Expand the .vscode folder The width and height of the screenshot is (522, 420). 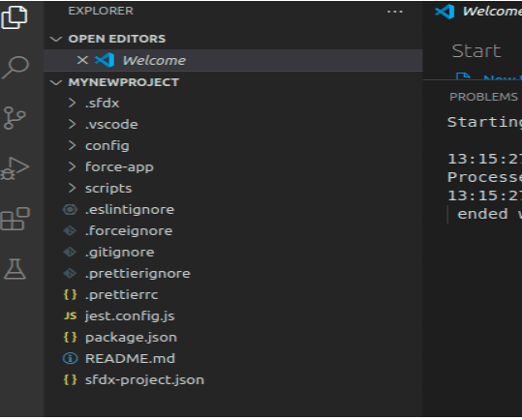(x=233, y=125)
